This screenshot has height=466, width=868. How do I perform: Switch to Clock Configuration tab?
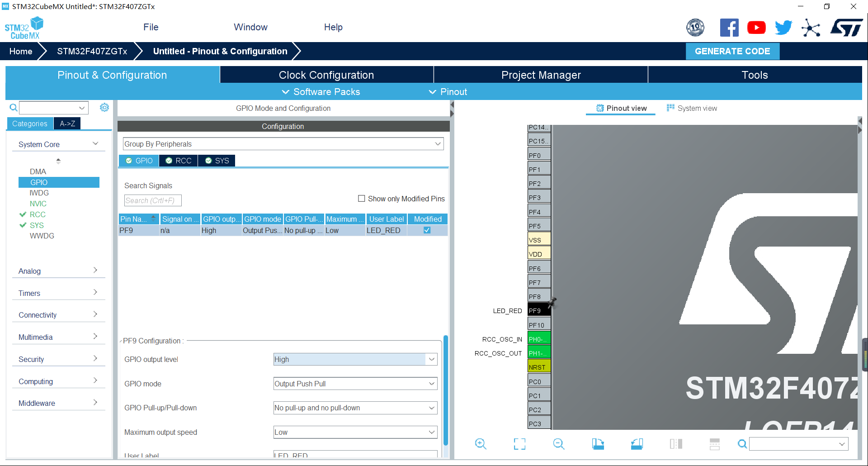326,75
